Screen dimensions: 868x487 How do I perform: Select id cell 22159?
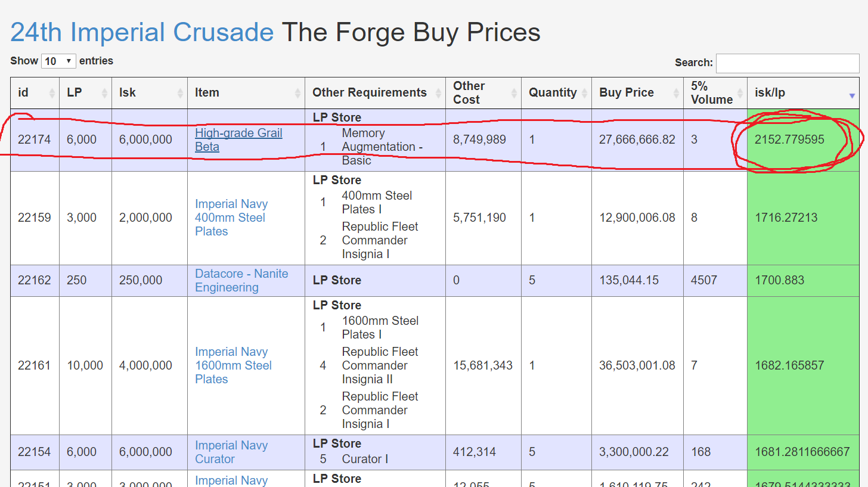tap(35, 218)
